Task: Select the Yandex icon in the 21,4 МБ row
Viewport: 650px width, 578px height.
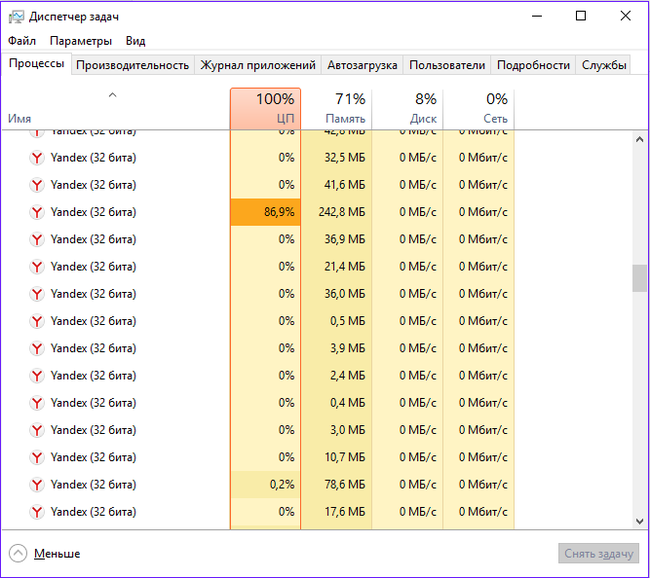Action: coord(37,267)
